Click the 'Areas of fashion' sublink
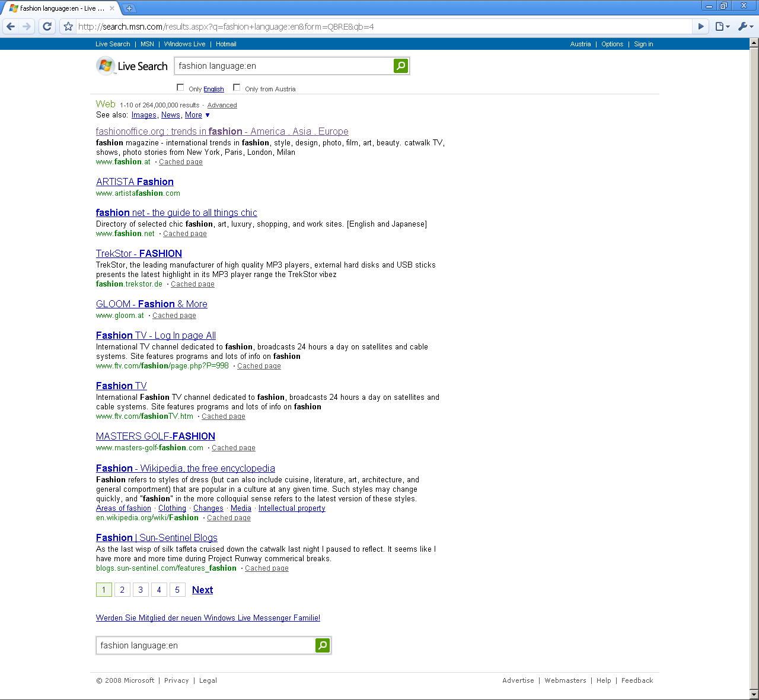This screenshot has height=700, width=759. 123,508
